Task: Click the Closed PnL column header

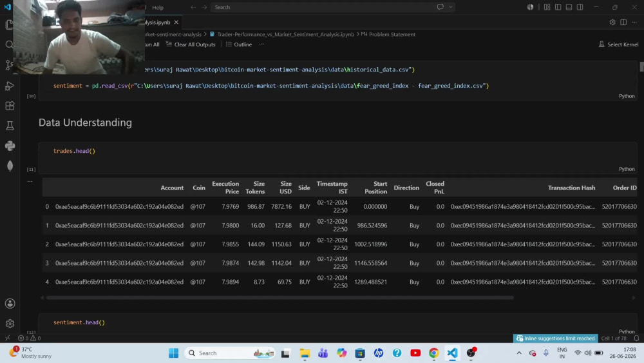Action: (435, 188)
